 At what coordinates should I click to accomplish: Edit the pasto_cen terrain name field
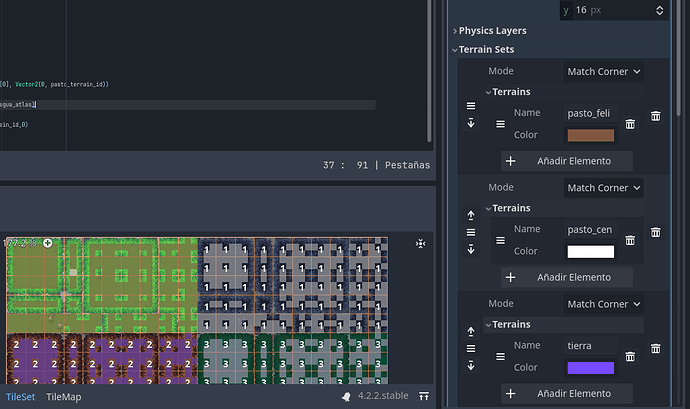[590, 229]
